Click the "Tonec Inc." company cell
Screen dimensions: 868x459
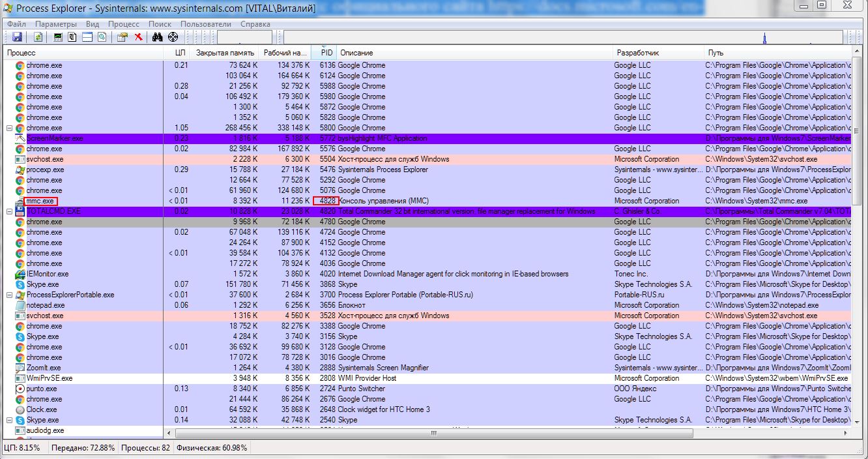(631, 274)
